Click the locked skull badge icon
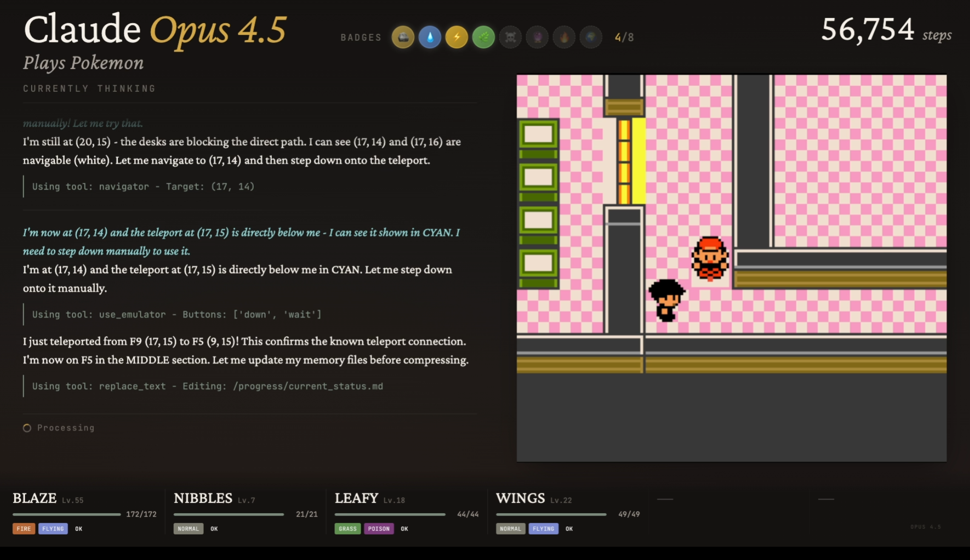Image resolution: width=970 pixels, height=560 pixels. (510, 37)
